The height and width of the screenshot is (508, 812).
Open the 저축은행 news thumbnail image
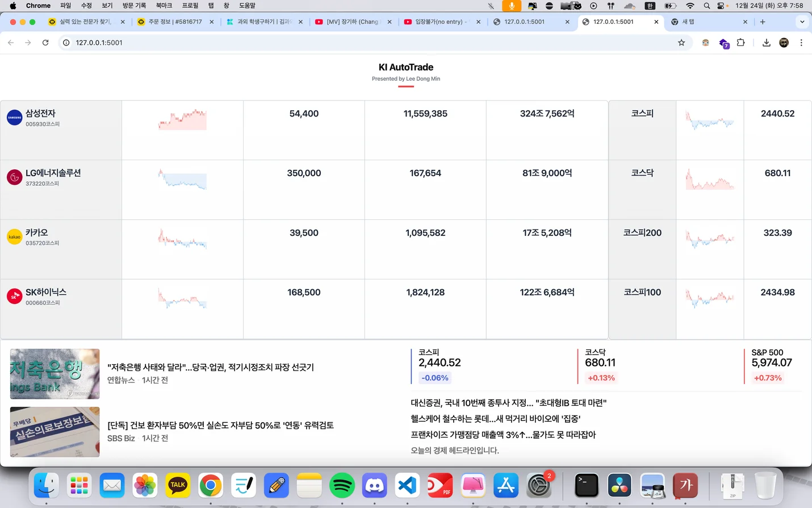tap(55, 374)
